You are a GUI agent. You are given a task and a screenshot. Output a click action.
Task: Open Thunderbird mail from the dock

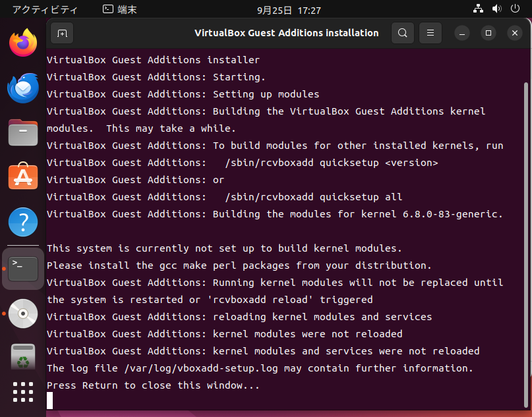pos(23,88)
